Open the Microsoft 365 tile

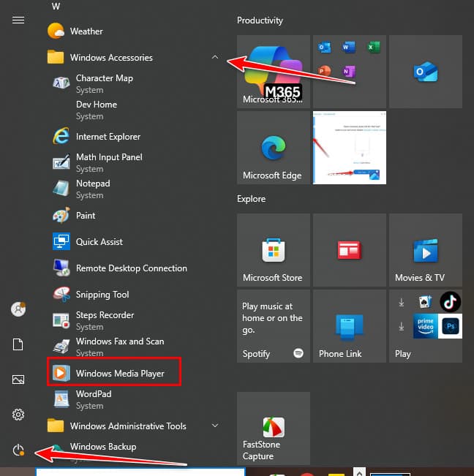coord(274,72)
